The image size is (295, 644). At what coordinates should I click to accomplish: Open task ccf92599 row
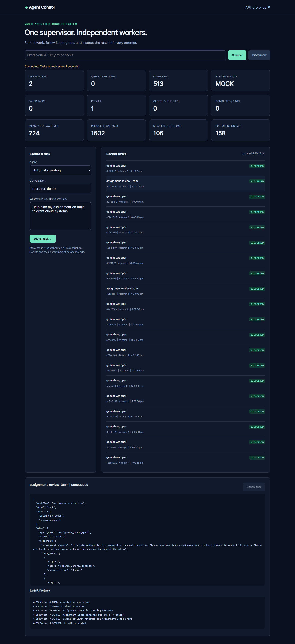186,230
